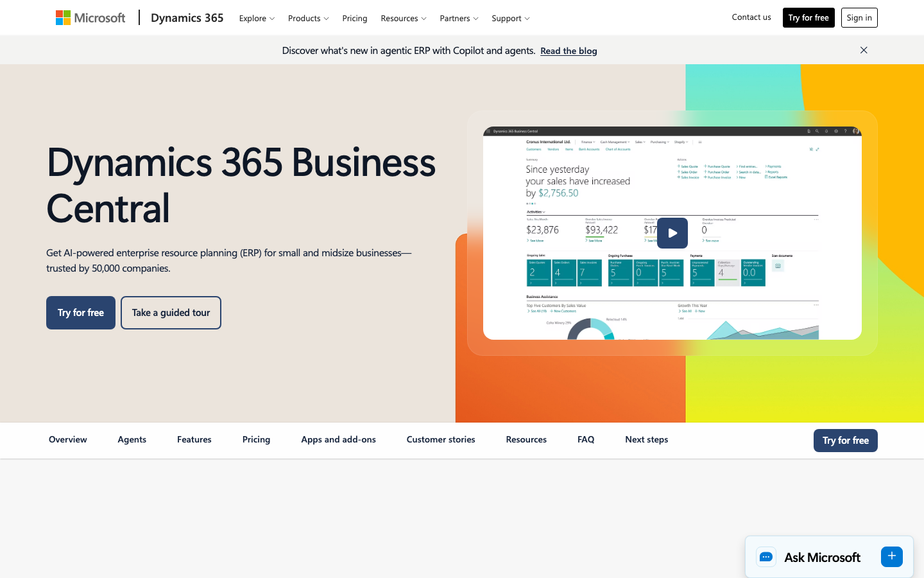924x578 pixels.
Task: Open the Products dropdown menu
Action: click(308, 18)
